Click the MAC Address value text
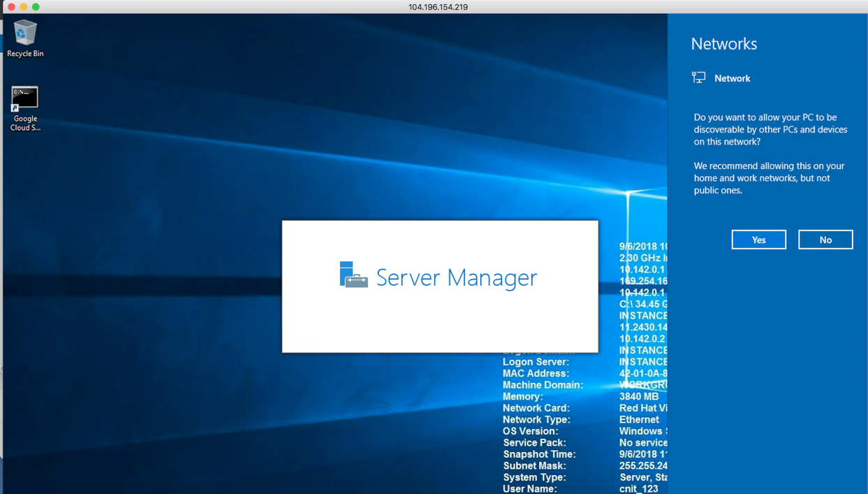The width and height of the screenshot is (868, 494). pos(642,373)
